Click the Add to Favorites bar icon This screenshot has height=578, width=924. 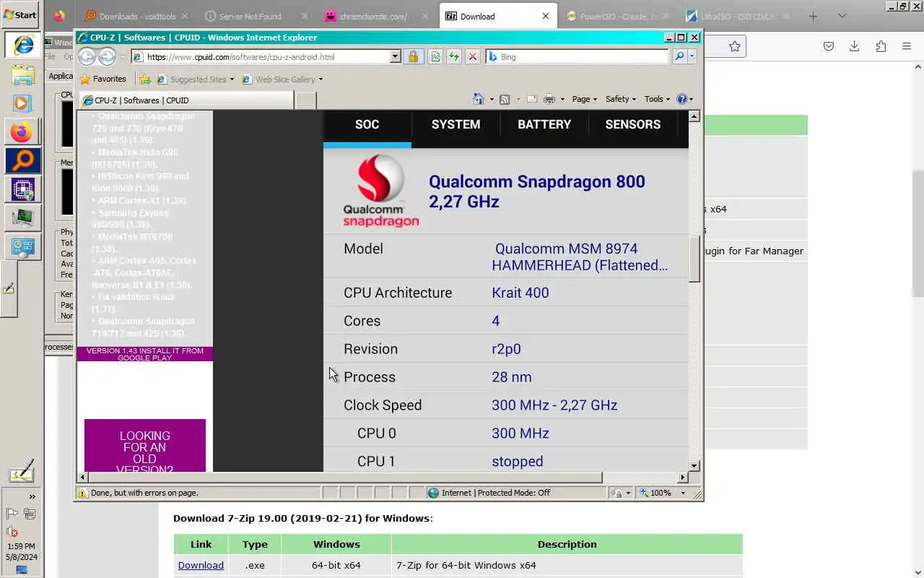point(145,79)
